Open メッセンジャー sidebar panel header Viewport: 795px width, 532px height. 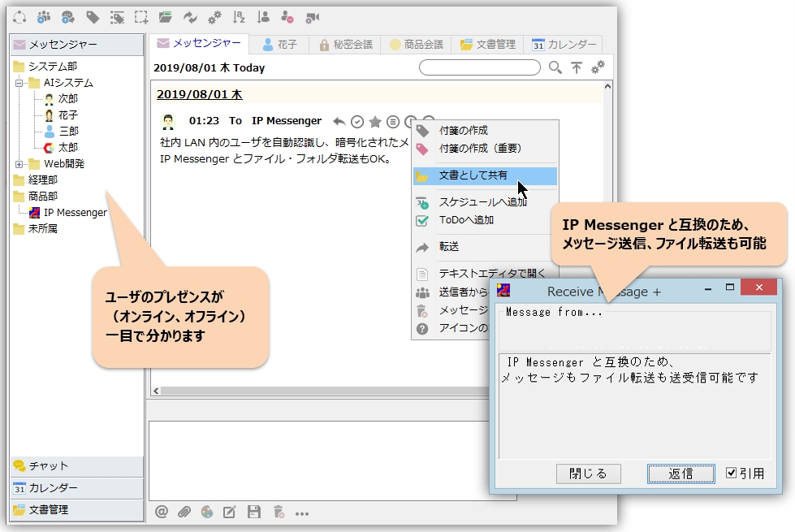coord(77,45)
